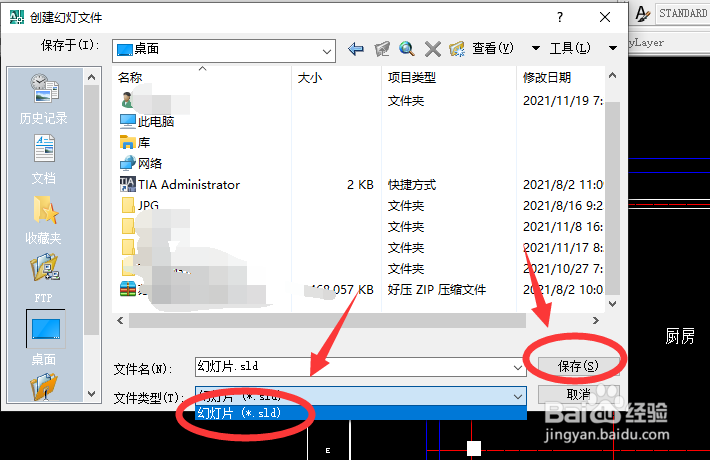Go back with the blue arrow icon
Screen dimensions: 710x460
(356, 48)
